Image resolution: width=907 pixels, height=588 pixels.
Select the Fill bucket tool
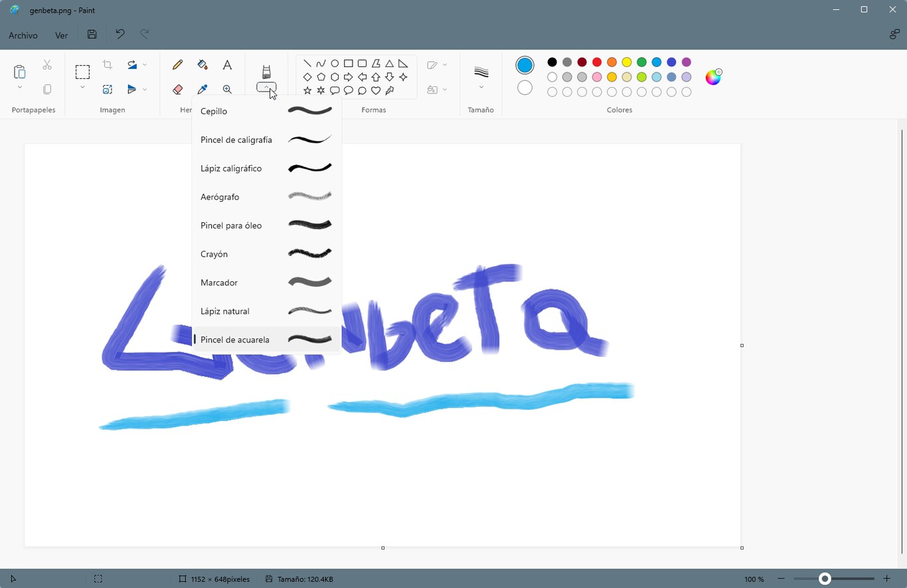(x=203, y=65)
